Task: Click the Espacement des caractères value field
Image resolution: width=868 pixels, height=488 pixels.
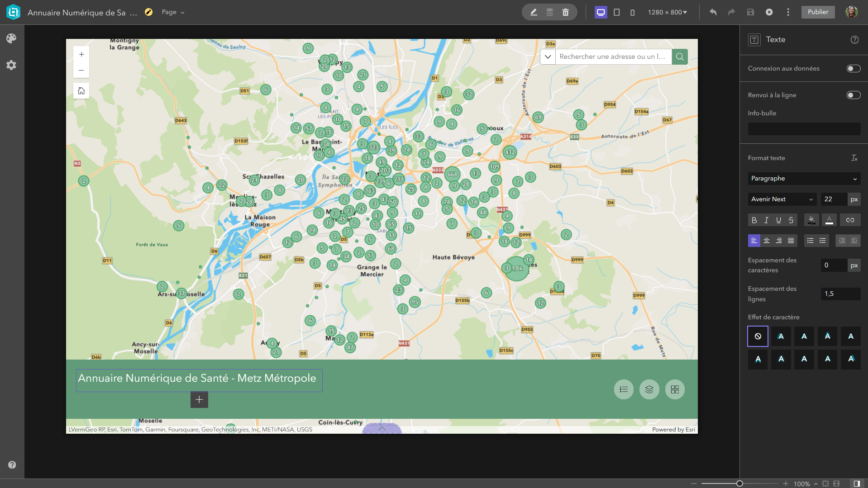Action: (x=834, y=265)
